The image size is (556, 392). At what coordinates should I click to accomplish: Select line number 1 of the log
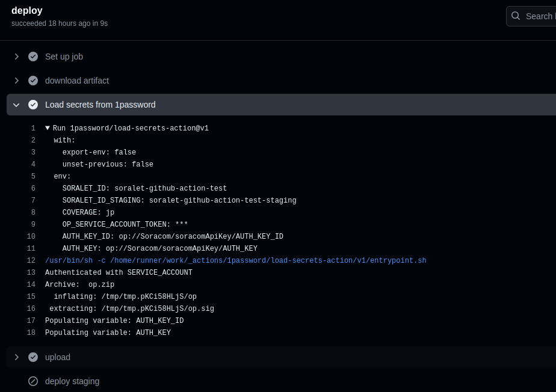(33, 128)
